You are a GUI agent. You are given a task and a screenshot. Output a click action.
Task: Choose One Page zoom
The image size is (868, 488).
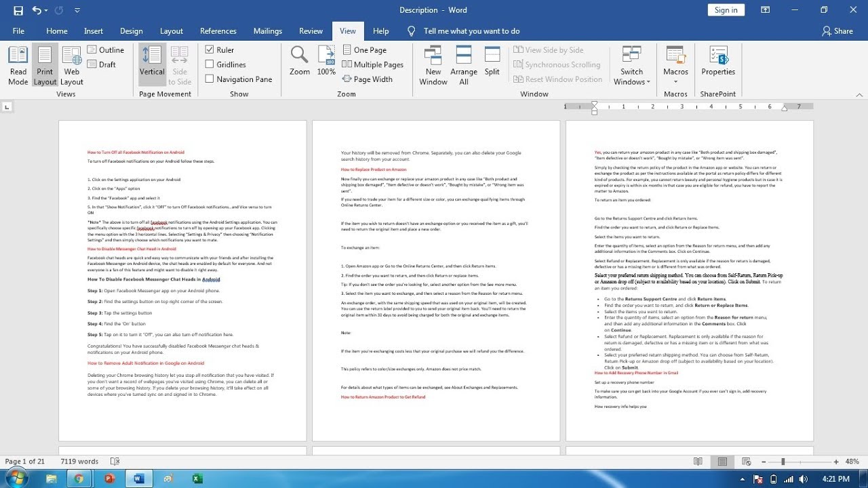tap(364, 49)
